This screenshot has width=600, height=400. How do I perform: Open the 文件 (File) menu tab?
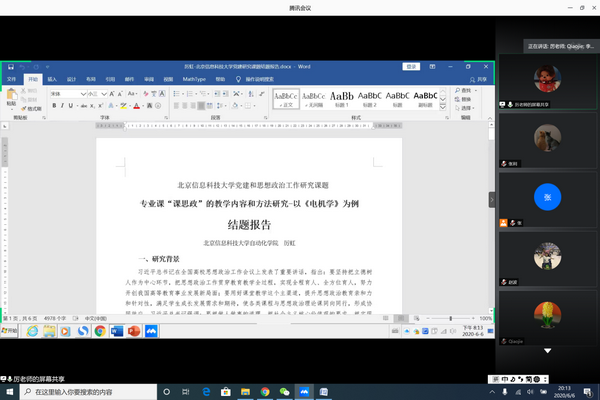pos(13,78)
